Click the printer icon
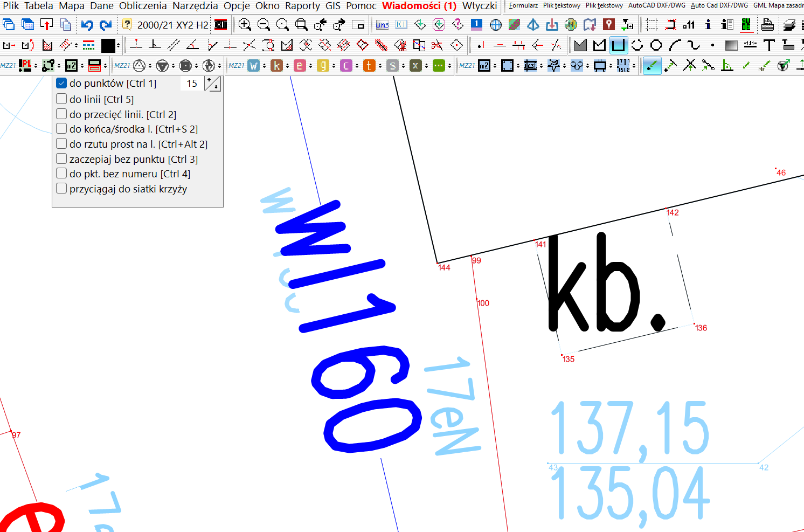 coord(767,25)
